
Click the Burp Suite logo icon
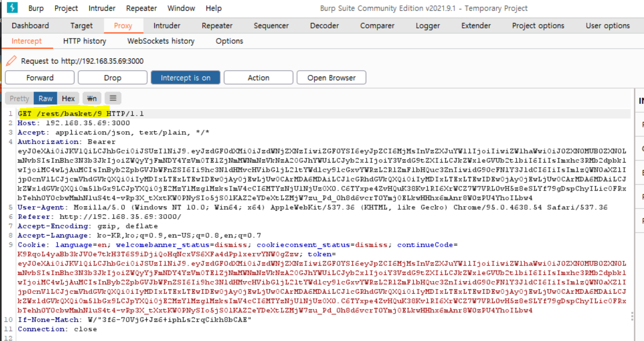point(12,8)
